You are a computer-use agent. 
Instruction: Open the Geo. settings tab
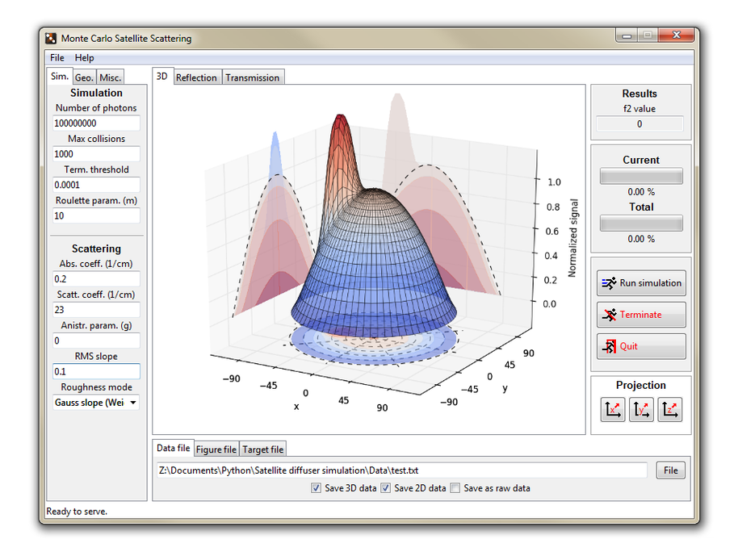click(83, 76)
